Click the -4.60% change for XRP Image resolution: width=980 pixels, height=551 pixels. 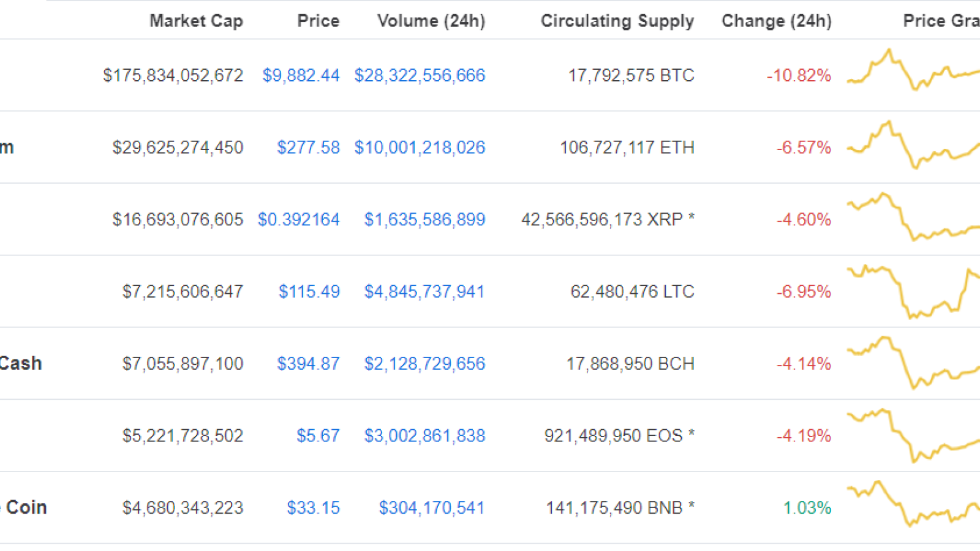tap(804, 220)
